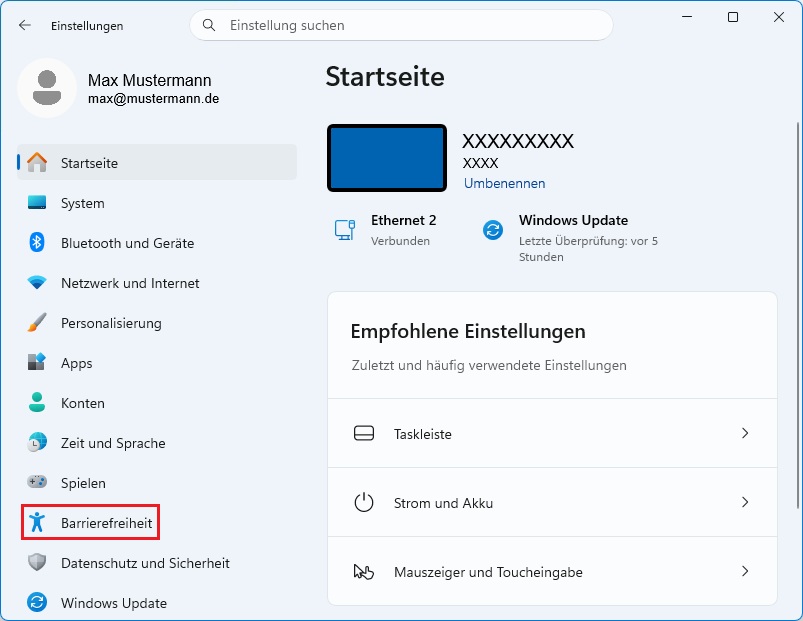This screenshot has width=803, height=621.
Task: Click the Mauszeiger cursor hand icon
Action: click(x=364, y=571)
